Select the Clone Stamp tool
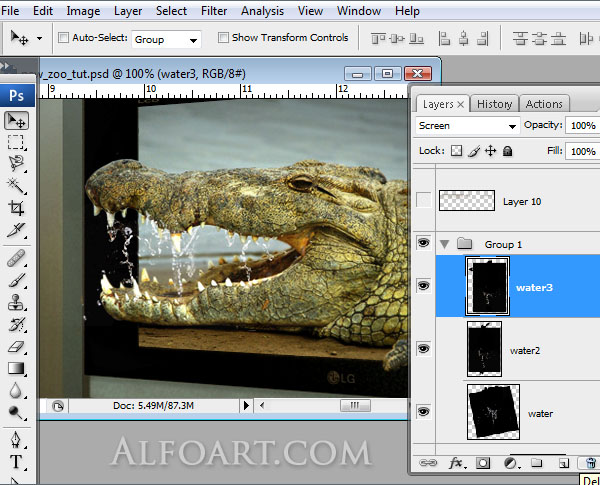Screen dimensions: 600x485 coord(16,302)
